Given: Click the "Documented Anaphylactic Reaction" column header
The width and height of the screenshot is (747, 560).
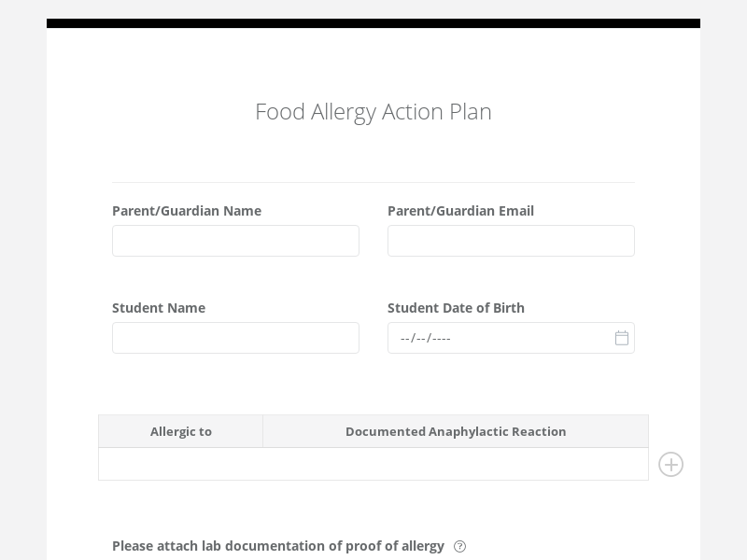Looking at the screenshot, I should tap(456, 431).
